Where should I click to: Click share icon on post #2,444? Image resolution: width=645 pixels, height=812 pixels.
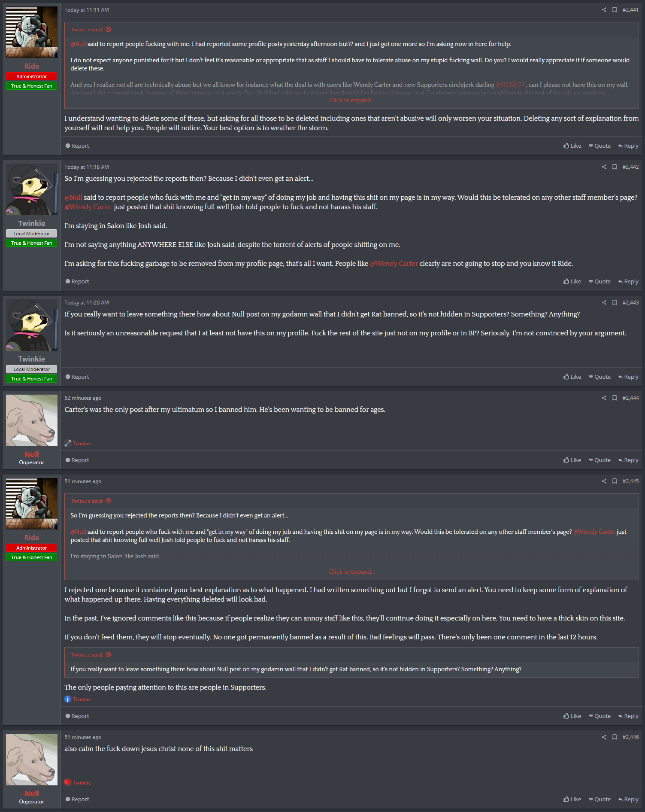coord(604,398)
